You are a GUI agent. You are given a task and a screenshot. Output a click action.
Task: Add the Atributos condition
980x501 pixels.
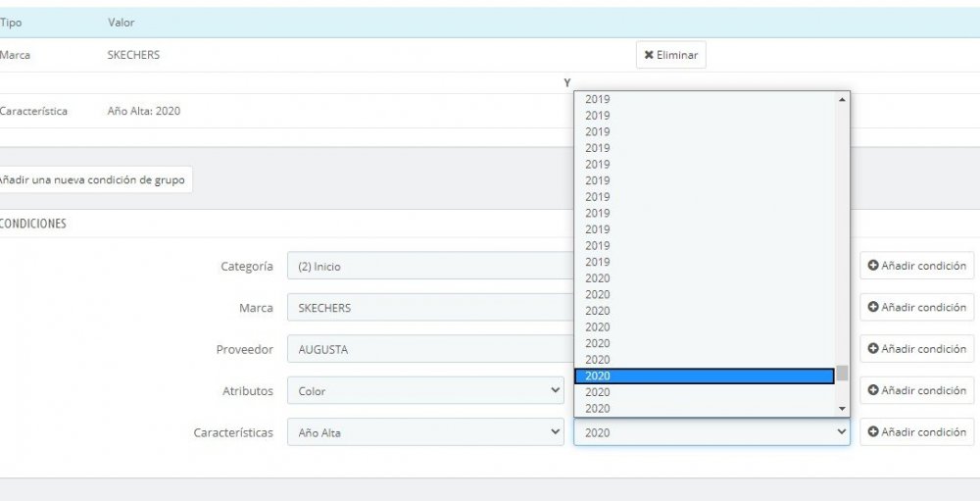pos(917,390)
